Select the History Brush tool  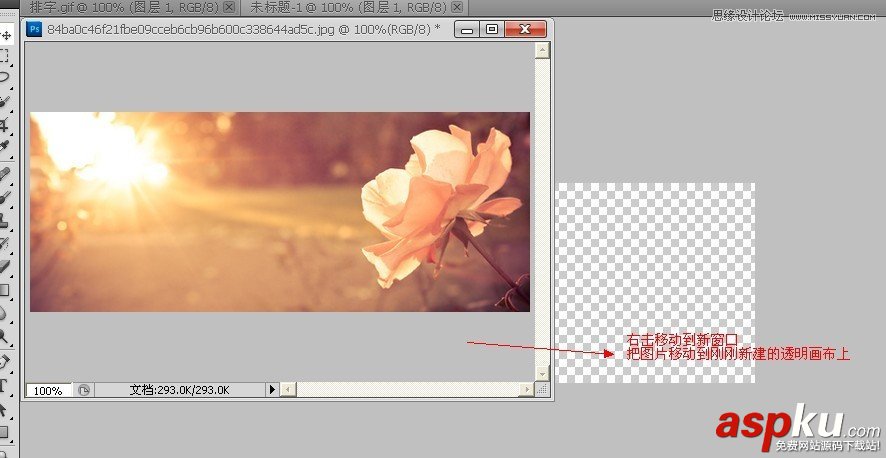click(5, 244)
